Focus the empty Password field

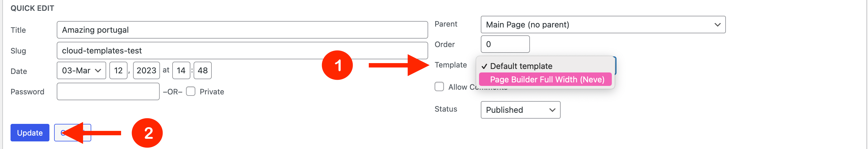point(108,91)
